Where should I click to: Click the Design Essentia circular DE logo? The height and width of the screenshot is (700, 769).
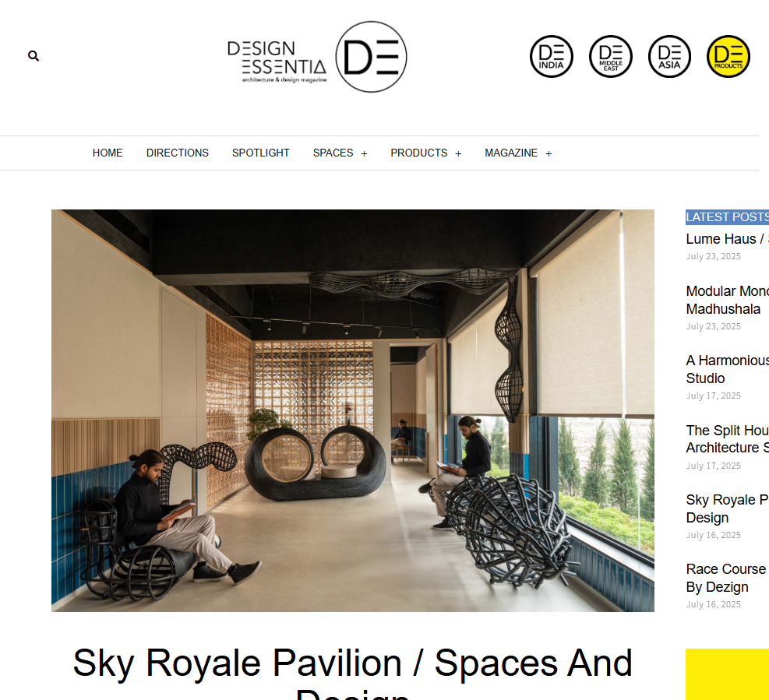click(372, 56)
